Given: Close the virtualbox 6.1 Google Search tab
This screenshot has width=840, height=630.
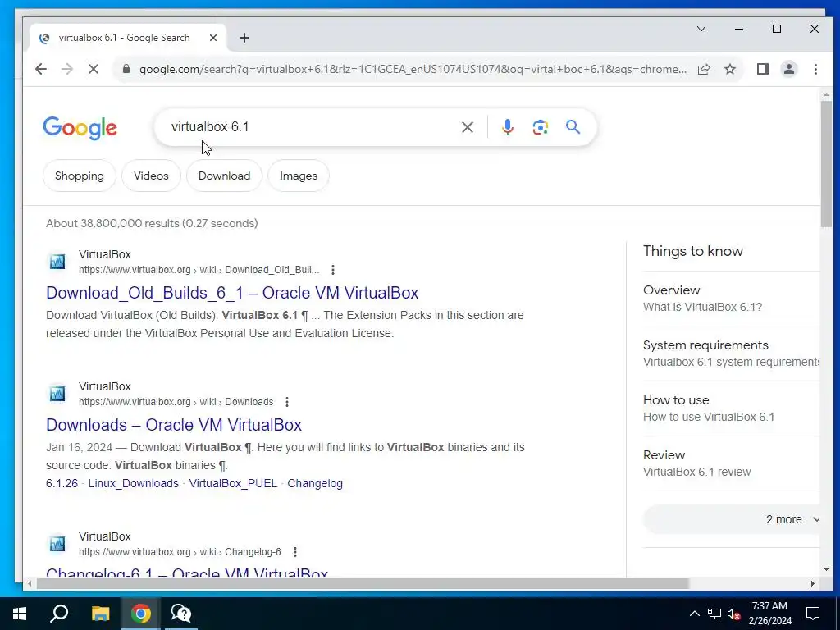Looking at the screenshot, I should (x=213, y=38).
